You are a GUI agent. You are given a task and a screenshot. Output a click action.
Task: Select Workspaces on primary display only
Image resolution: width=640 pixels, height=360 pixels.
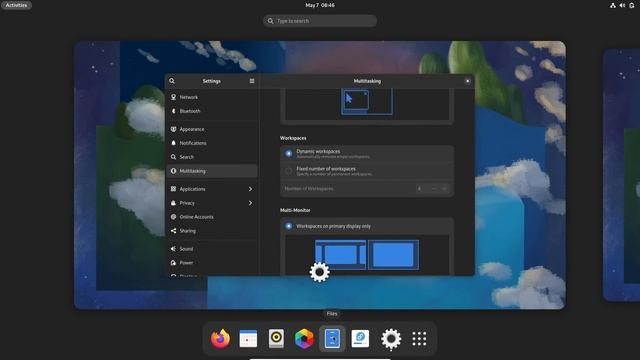(289, 226)
